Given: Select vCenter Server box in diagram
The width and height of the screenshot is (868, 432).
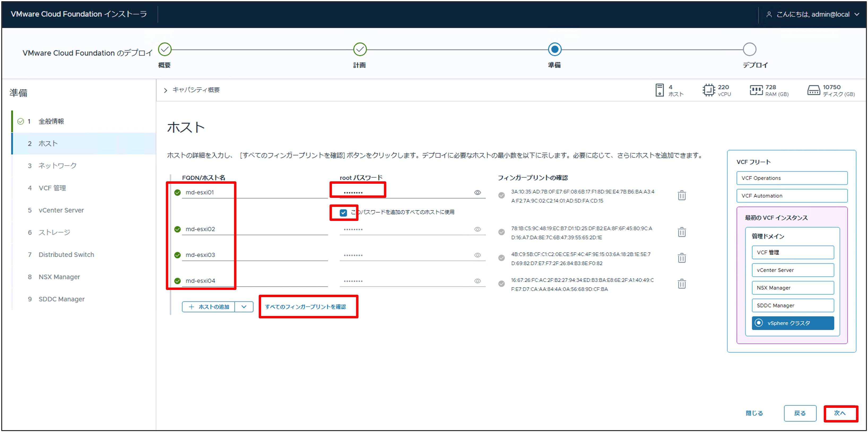Looking at the screenshot, I should [792, 270].
